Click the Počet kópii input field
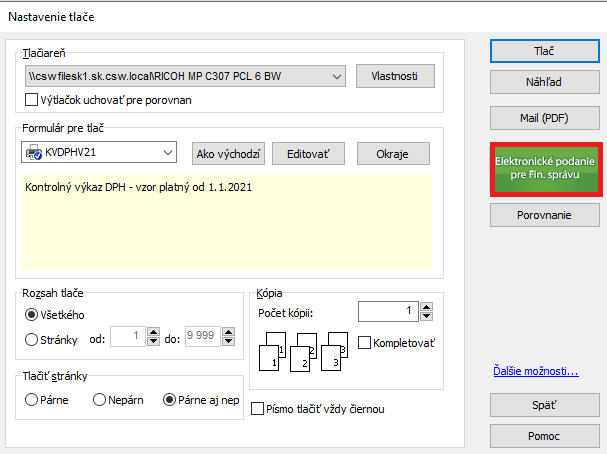 pyautogui.click(x=389, y=312)
